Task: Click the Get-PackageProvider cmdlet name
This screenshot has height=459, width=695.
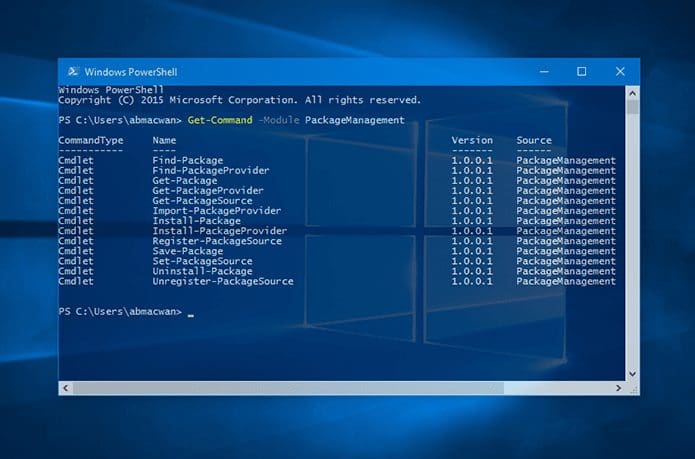Action: [208, 191]
